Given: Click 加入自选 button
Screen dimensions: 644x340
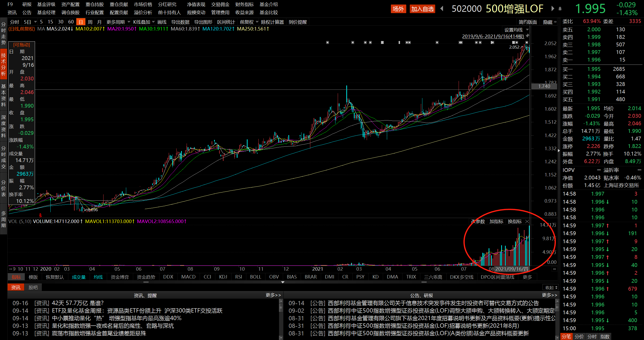Looking at the screenshot, I should pos(422,9).
